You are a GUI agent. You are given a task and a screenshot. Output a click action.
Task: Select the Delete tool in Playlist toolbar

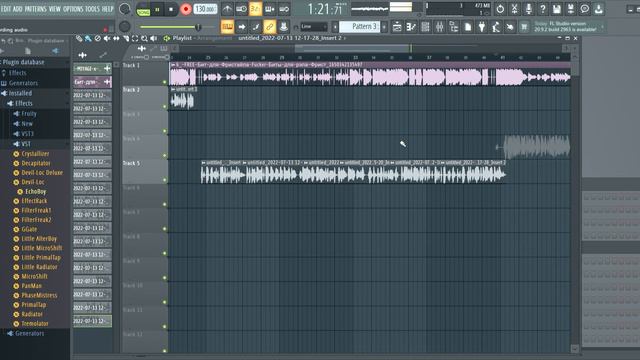click(98, 38)
